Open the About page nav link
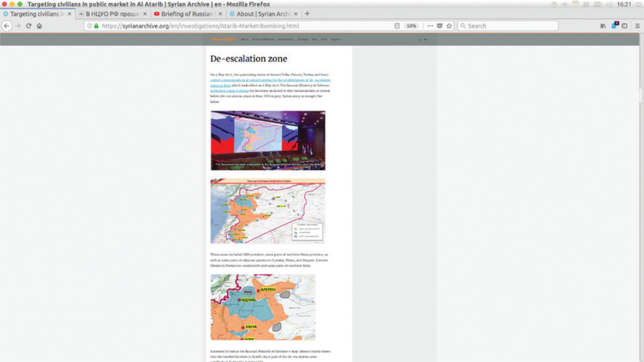This screenshot has width=644, height=362. click(x=245, y=39)
